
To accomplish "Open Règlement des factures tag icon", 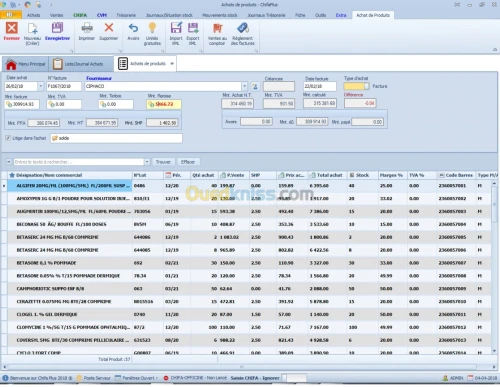I will coord(243,28).
